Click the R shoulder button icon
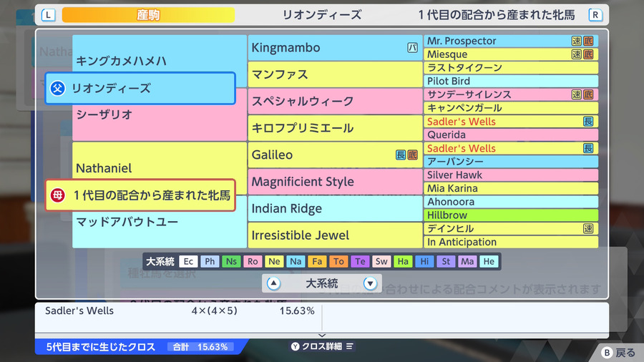The image size is (644, 362). (x=595, y=15)
